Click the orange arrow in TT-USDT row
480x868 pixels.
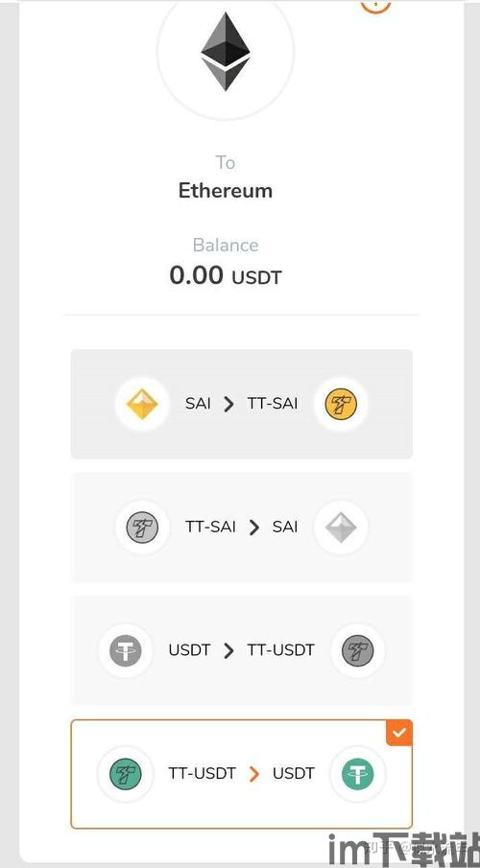(x=253, y=774)
